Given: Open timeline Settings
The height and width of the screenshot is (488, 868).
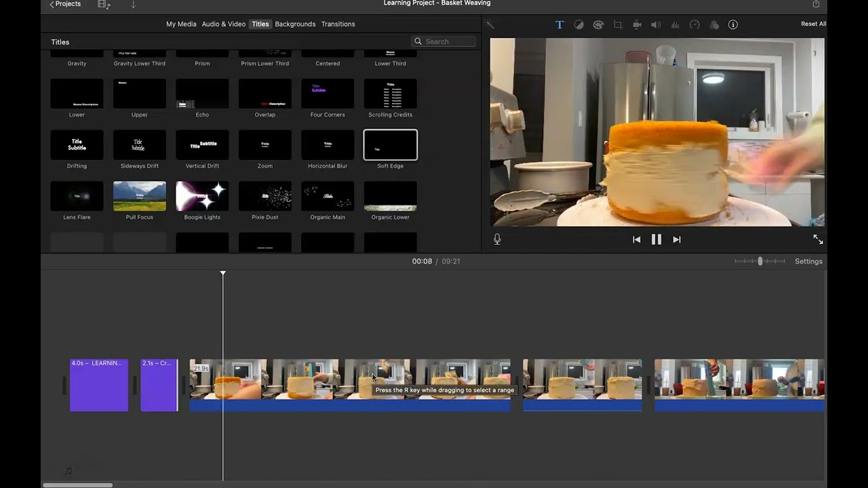Looking at the screenshot, I should (808, 261).
